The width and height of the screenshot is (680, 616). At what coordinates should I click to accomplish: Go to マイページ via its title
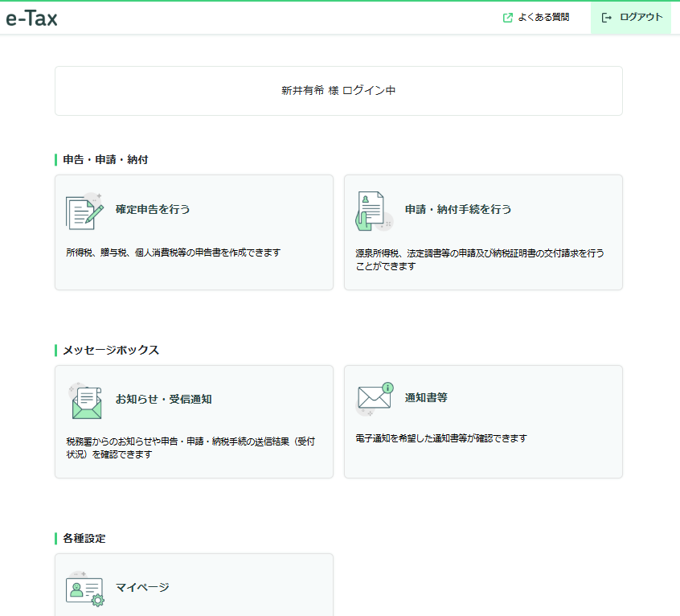(x=142, y=587)
